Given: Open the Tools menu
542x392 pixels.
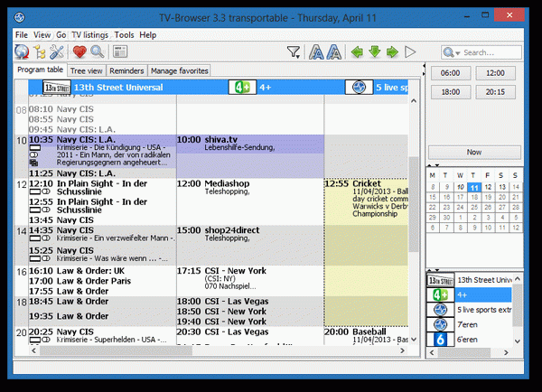Looking at the screenshot, I should [x=124, y=35].
